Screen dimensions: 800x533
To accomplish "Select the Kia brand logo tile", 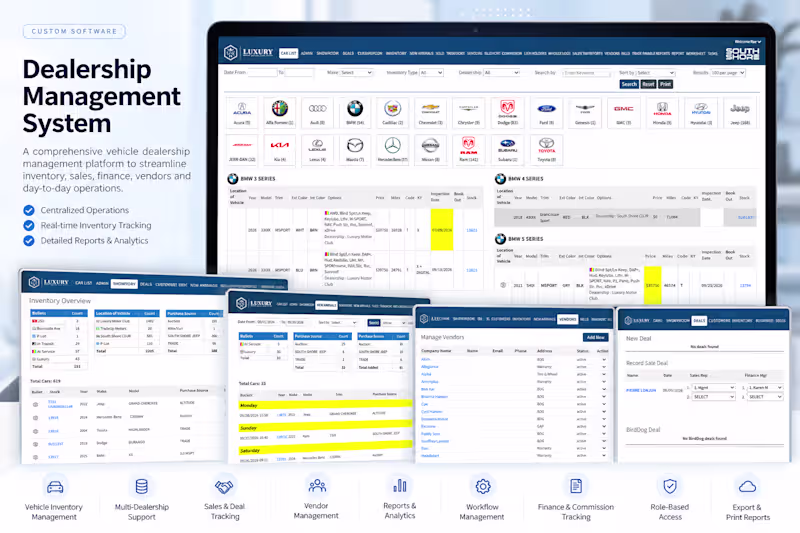I will [x=280, y=149].
